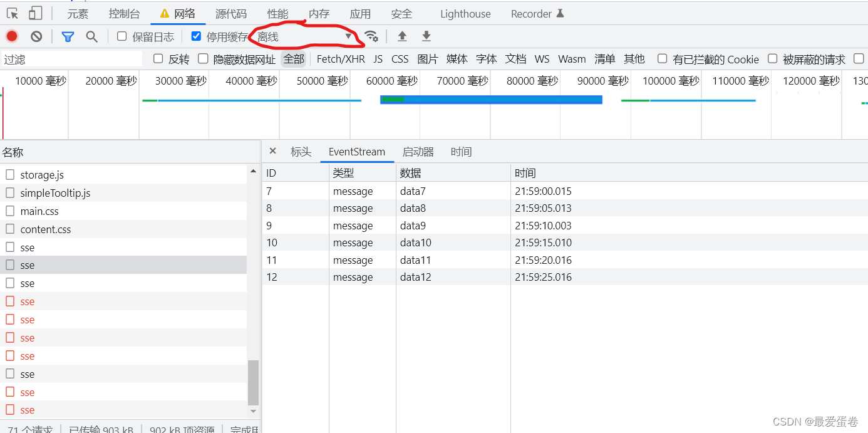Viewport: 868px width, 433px height.
Task: Clear the network log
Action: [x=36, y=36]
